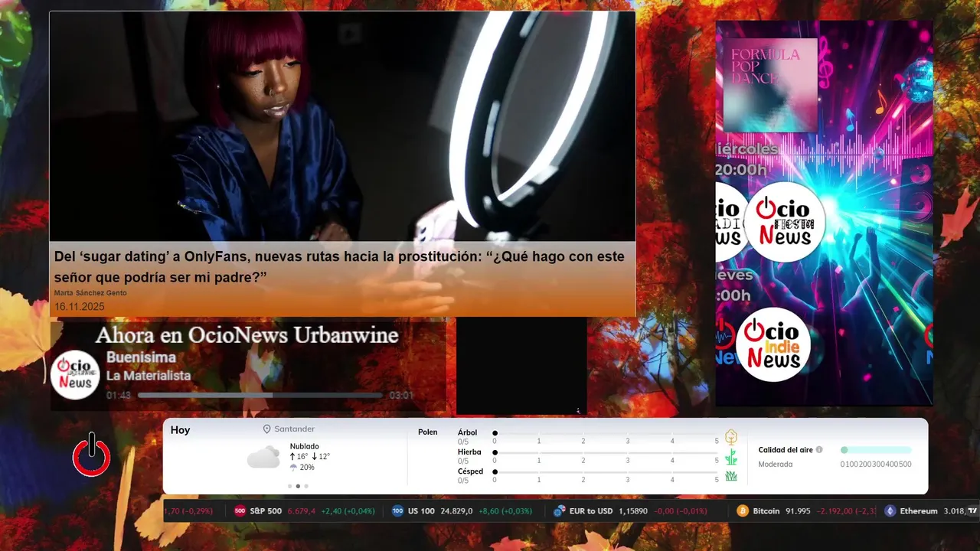Click the 'Hoy' weather heading
This screenshot has height=551, width=980.
[180, 430]
